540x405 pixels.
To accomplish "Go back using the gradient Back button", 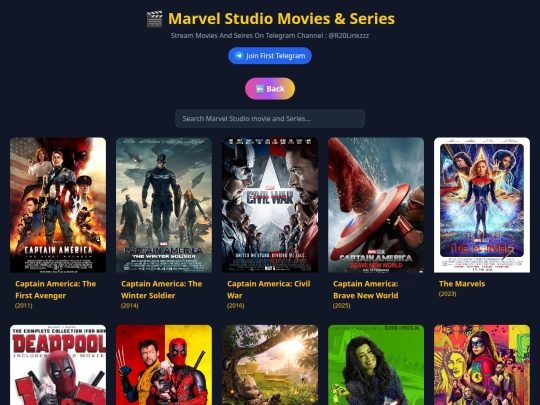I will pyautogui.click(x=270, y=89).
